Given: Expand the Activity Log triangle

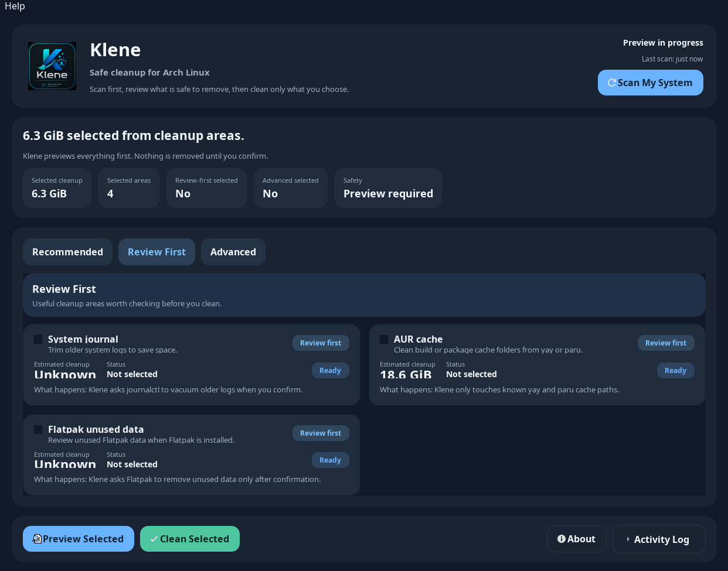Looking at the screenshot, I should point(628,539).
